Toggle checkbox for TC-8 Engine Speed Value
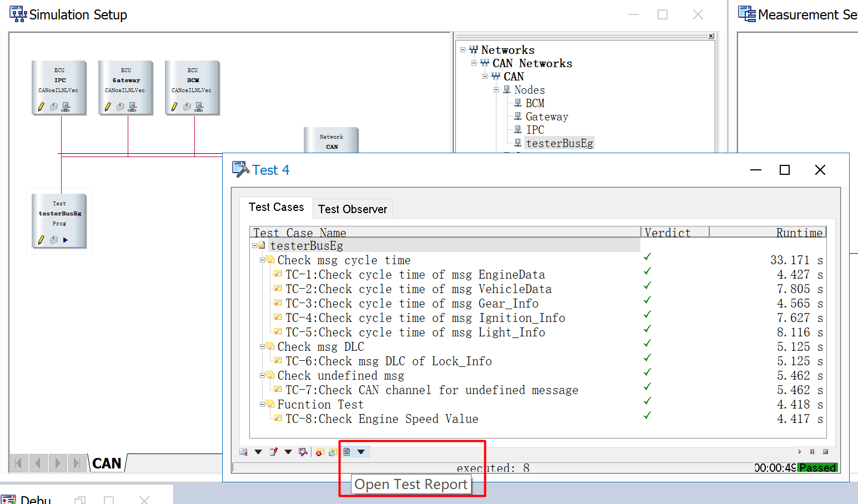The height and width of the screenshot is (504, 858). [278, 418]
